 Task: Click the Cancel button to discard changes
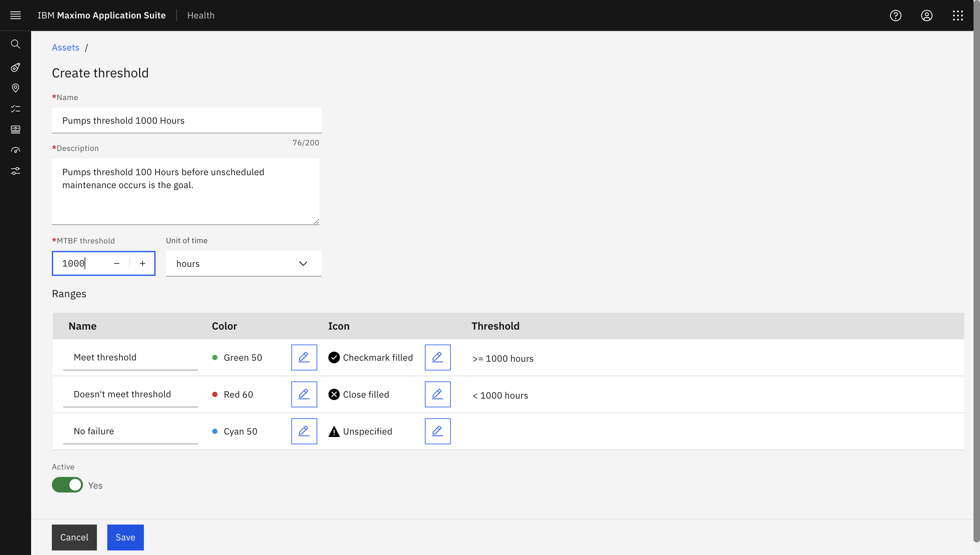click(x=74, y=537)
